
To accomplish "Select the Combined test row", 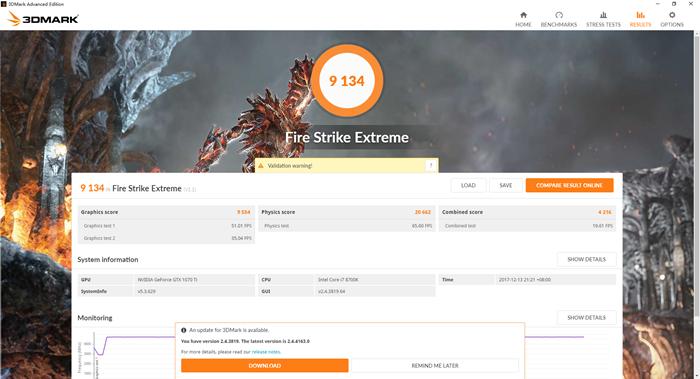I will click(527, 226).
